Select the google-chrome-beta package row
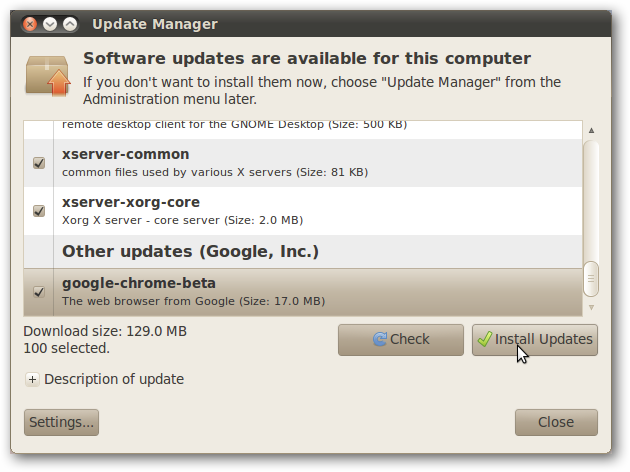 point(300,292)
